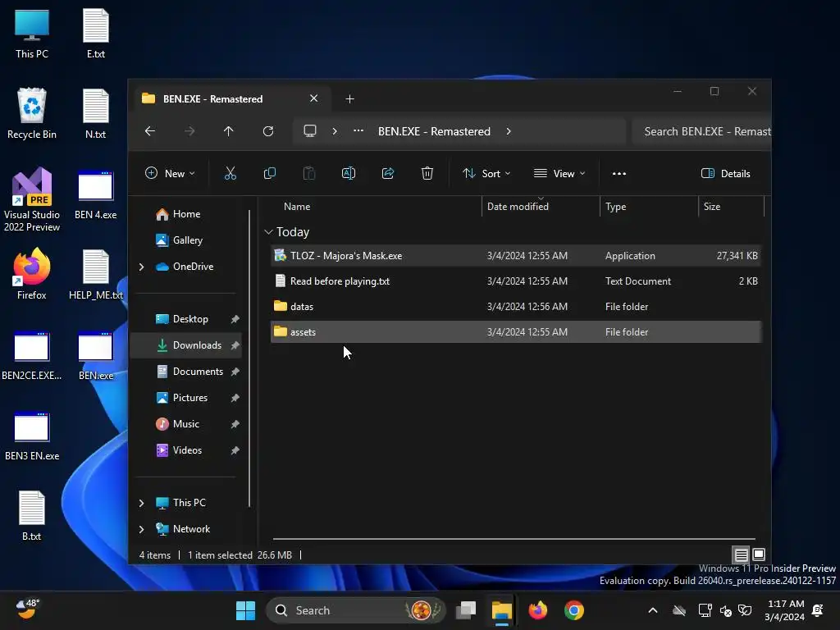Click the Search BEN.EXE - Remastered field
This screenshot has height=630, width=840.
pyautogui.click(x=702, y=132)
